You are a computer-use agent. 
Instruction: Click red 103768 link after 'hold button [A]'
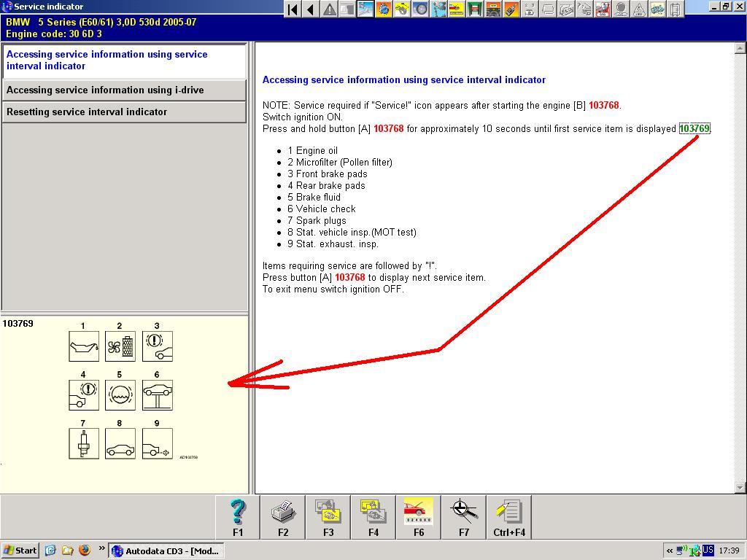(x=389, y=128)
